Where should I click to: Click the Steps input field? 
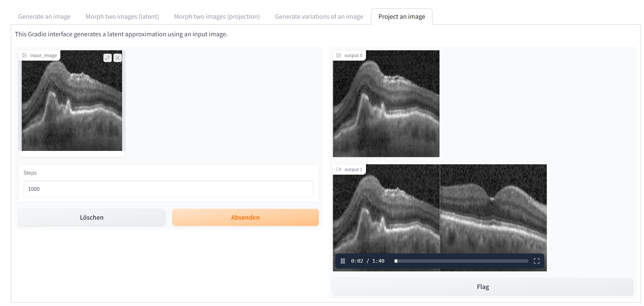click(168, 189)
